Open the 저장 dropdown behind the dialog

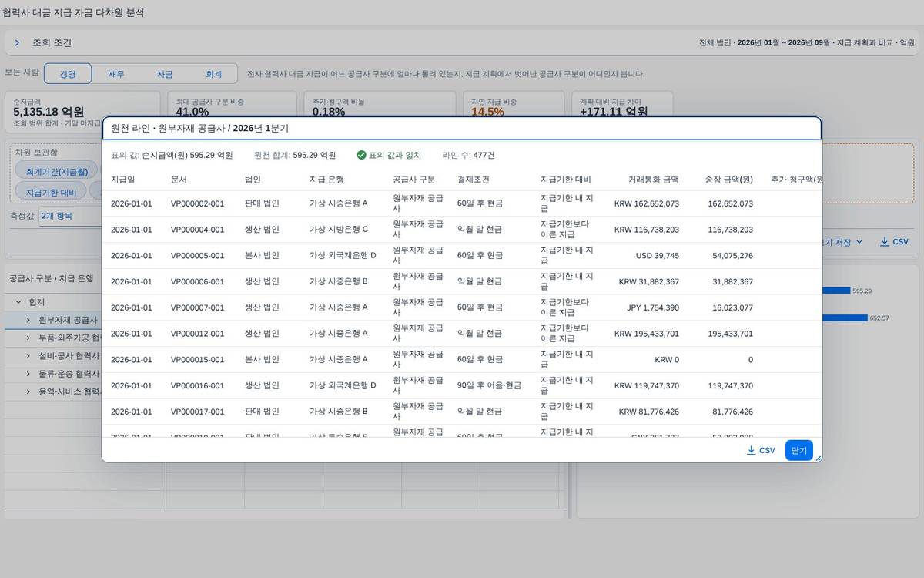click(x=842, y=242)
